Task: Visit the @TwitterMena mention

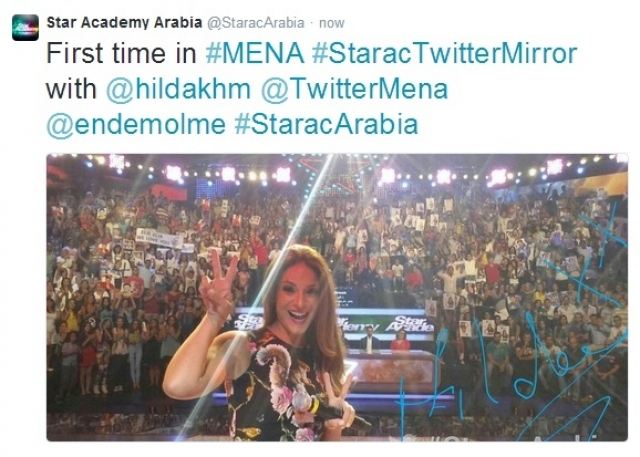Action: tap(354, 89)
